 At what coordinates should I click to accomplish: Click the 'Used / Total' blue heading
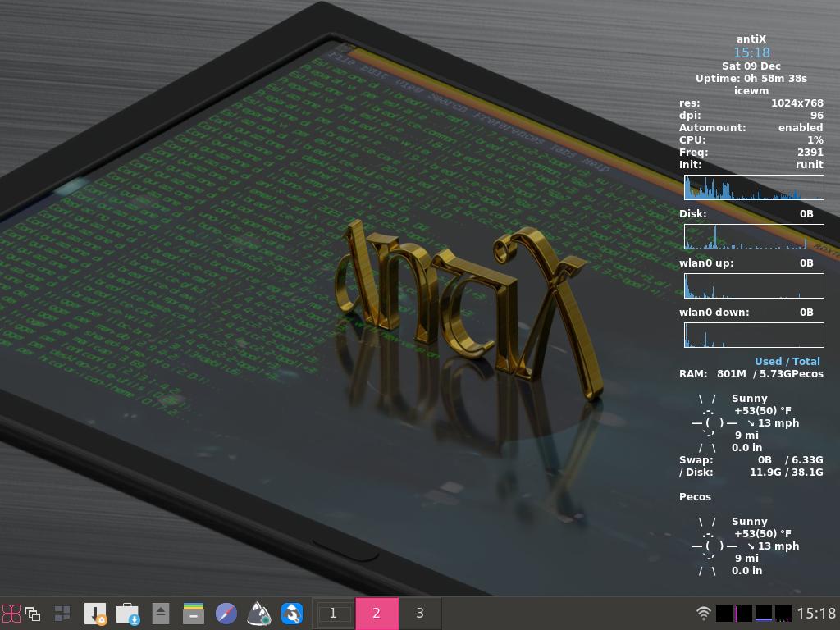pos(787,361)
